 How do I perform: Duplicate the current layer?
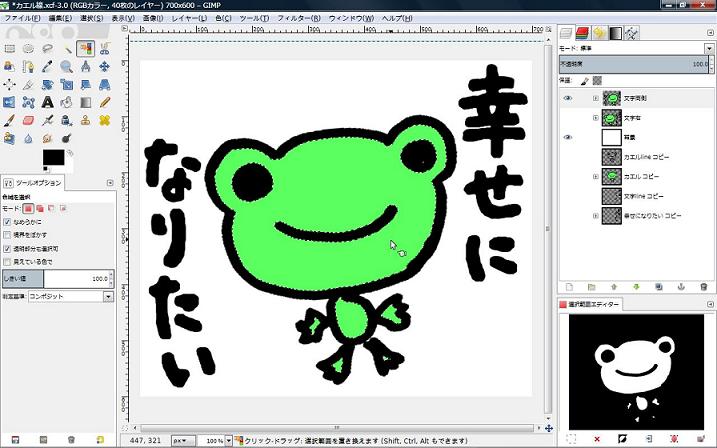tap(658, 287)
